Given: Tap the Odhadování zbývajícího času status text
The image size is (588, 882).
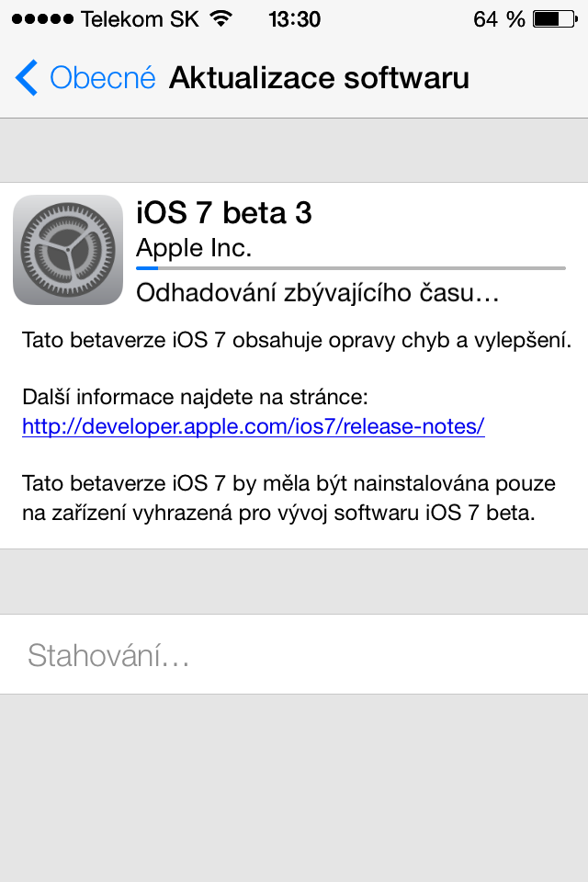Looking at the screenshot, I should [317, 293].
